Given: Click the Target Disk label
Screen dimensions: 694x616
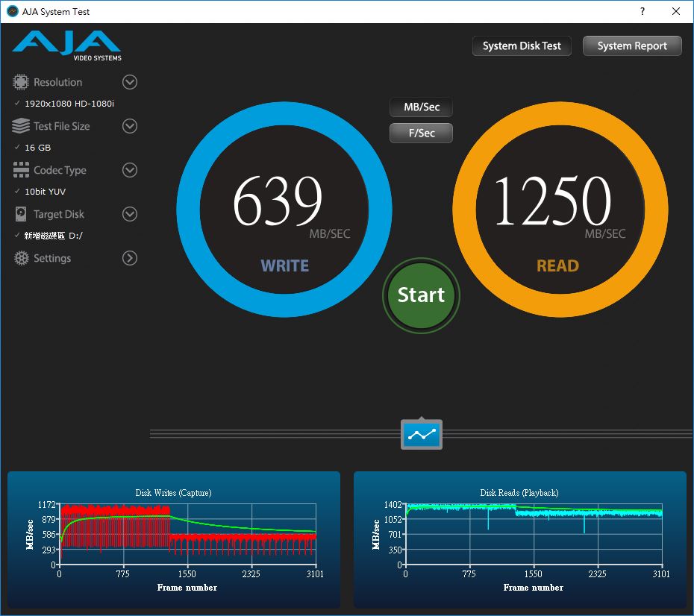Looking at the screenshot, I should (59, 215).
